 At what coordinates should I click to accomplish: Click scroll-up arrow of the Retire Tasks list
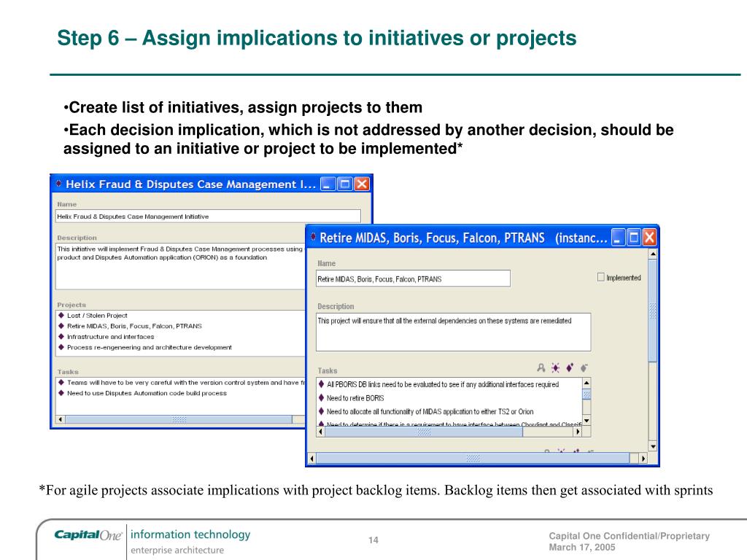click(x=587, y=382)
